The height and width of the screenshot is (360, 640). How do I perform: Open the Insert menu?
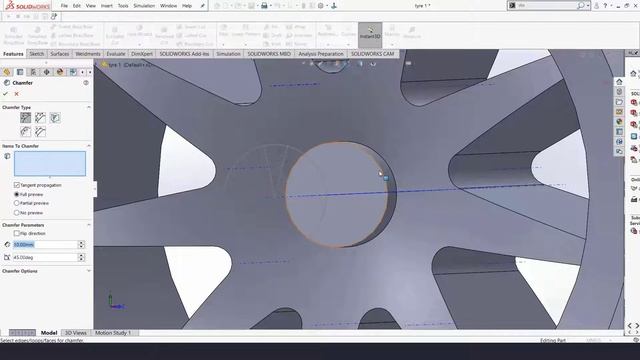coord(107,6)
